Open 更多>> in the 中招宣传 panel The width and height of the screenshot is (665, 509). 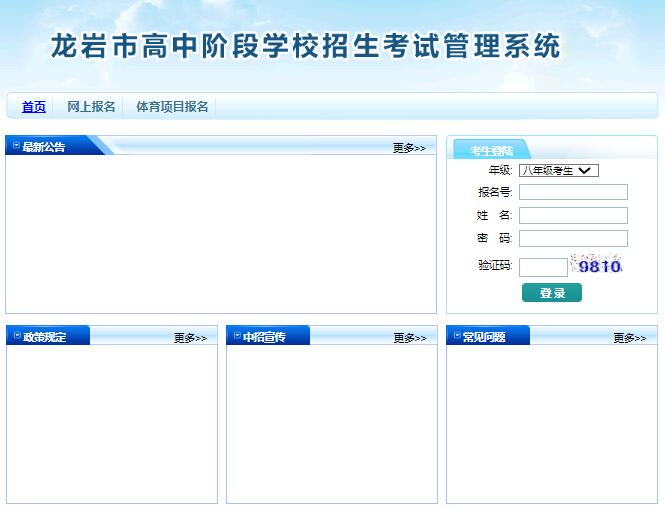point(410,338)
